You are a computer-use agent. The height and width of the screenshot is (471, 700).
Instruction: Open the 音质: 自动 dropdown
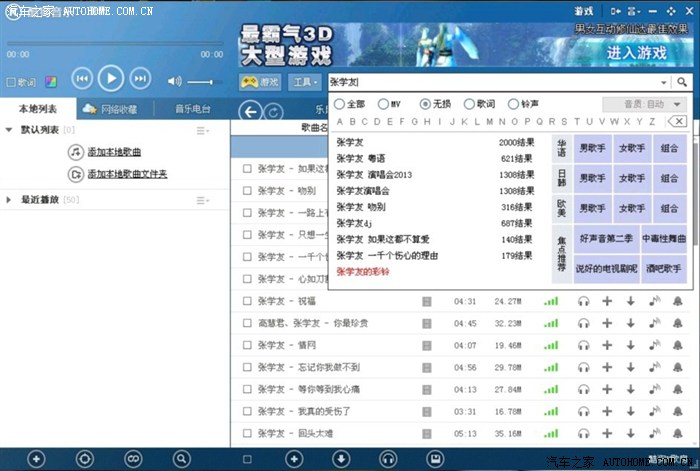click(645, 104)
